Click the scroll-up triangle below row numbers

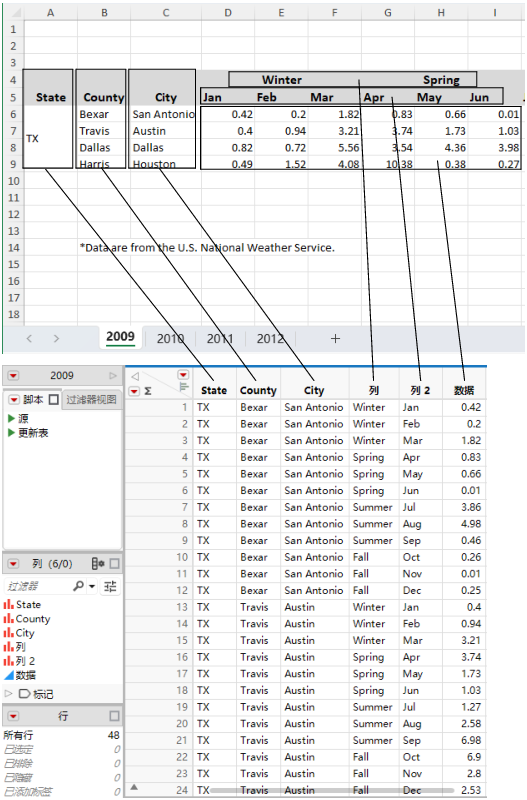coord(134,787)
